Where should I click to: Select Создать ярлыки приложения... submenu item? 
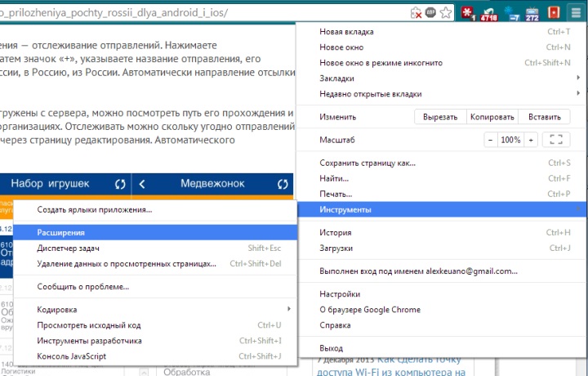[155, 210]
